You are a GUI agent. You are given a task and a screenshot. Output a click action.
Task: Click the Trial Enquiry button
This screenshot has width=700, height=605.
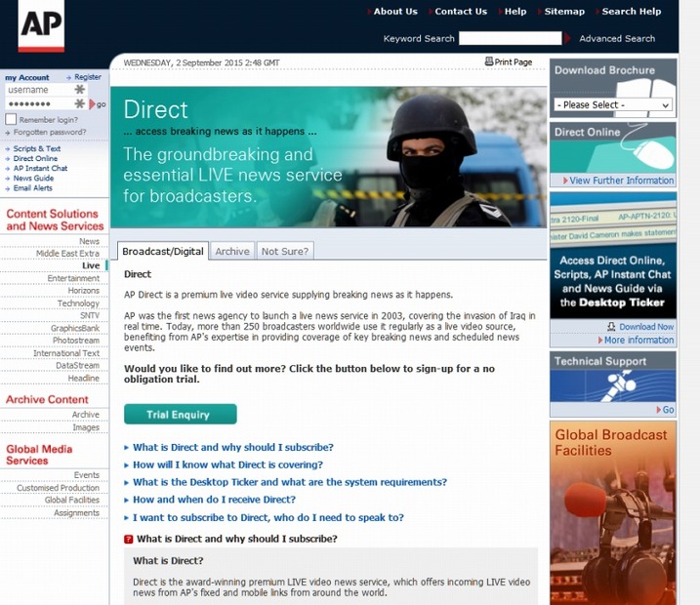tap(181, 414)
